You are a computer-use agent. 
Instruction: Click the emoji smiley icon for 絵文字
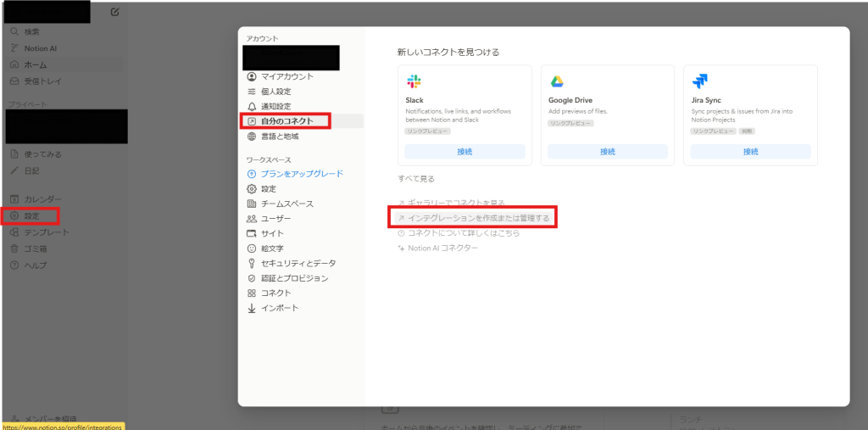(251, 249)
